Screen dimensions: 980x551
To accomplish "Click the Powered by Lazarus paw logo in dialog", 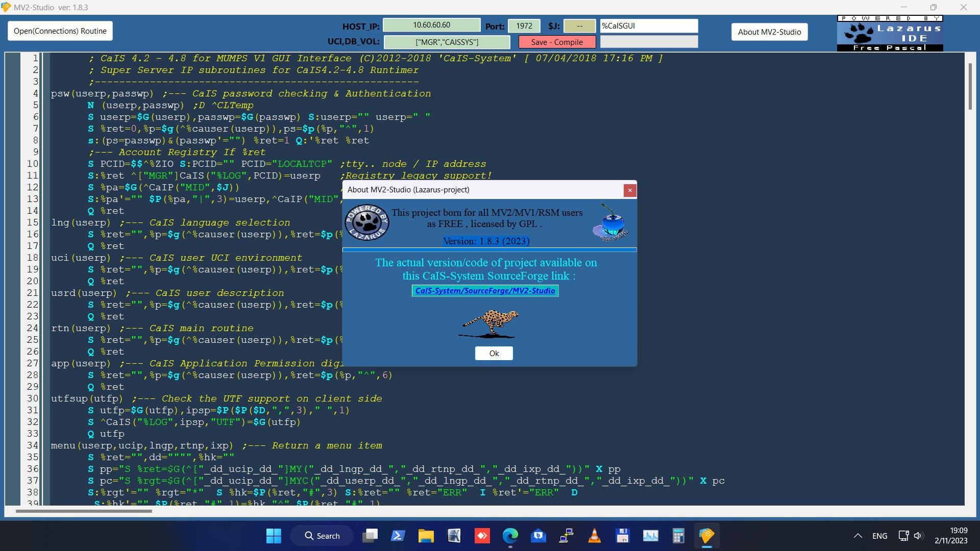I will [366, 223].
